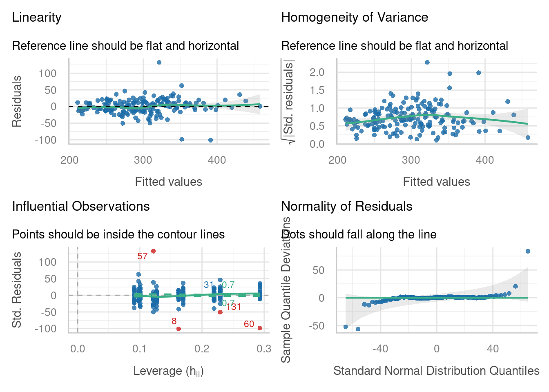Select the blue observation label 31

(209, 285)
